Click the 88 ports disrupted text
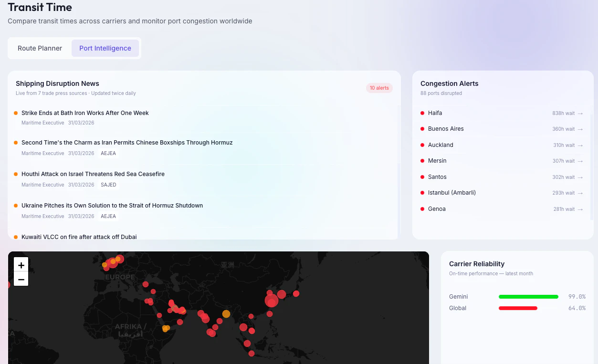Screen dimensions: 598x364 tap(441, 94)
